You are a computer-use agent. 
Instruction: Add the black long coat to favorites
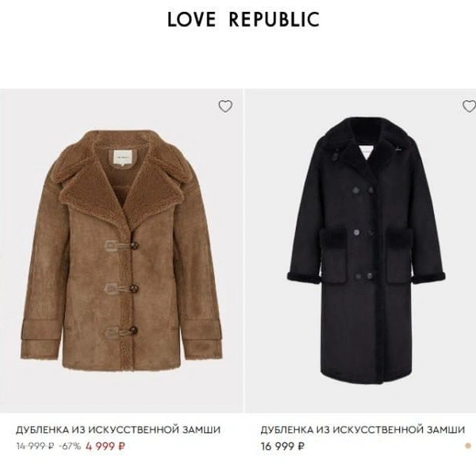pos(469,106)
